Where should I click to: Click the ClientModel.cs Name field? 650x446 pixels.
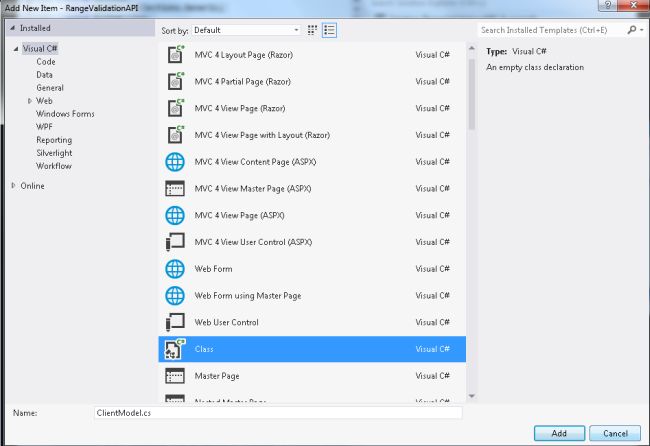tap(278, 413)
